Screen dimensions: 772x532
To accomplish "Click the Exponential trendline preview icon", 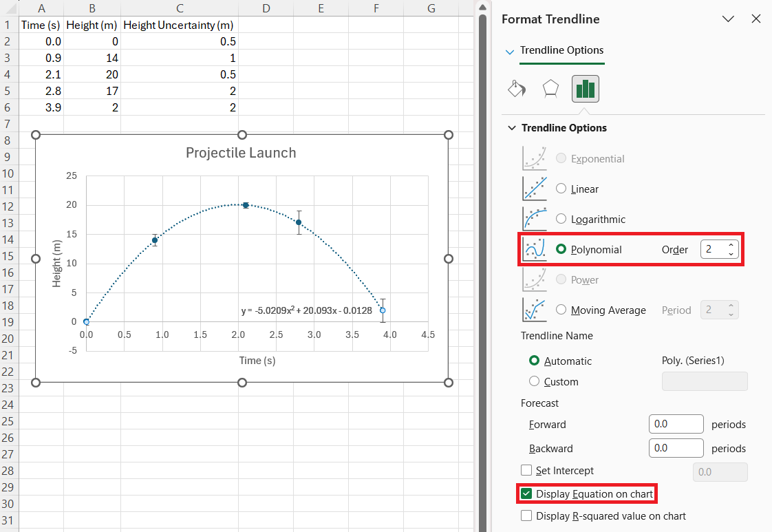I will pos(535,158).
